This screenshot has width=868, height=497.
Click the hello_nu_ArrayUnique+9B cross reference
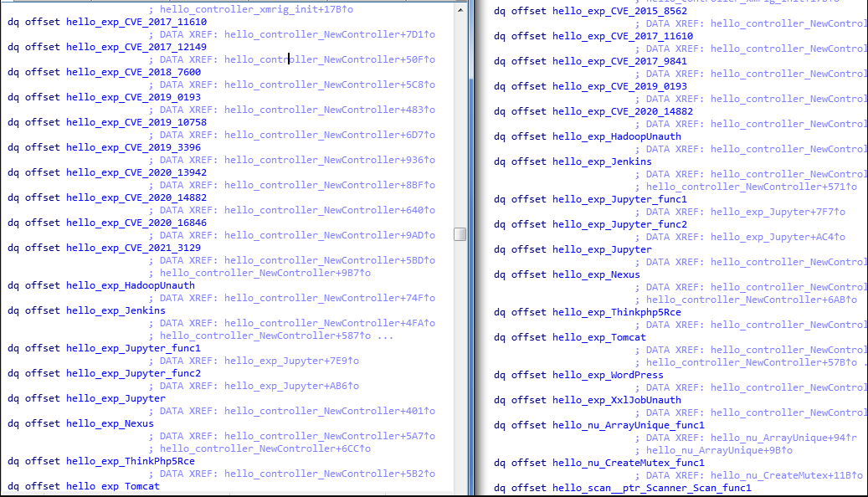(720, 450)
